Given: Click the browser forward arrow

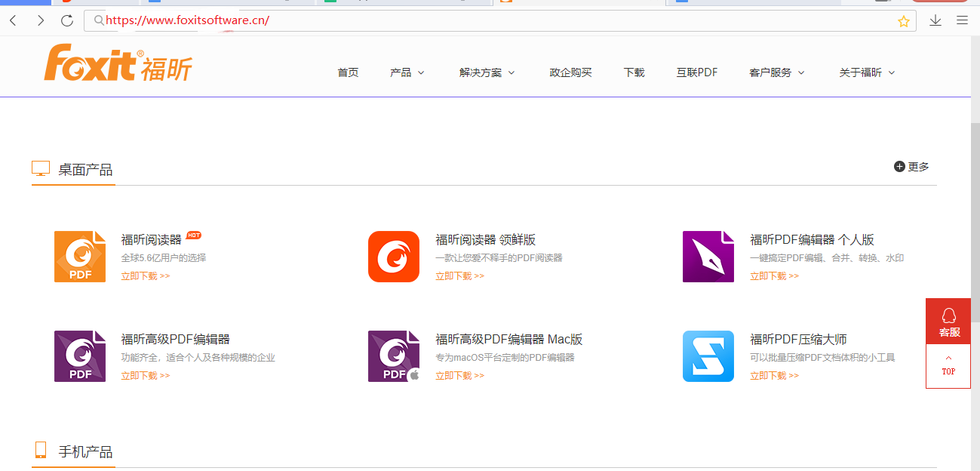Looking at the screenshot, I should 40,20.
